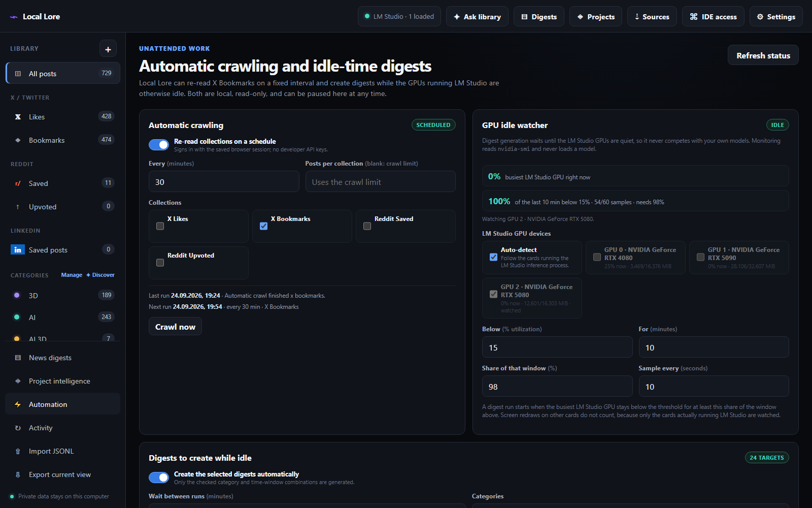
Task: Open the Digests top menu
Action: coord(539,17)
